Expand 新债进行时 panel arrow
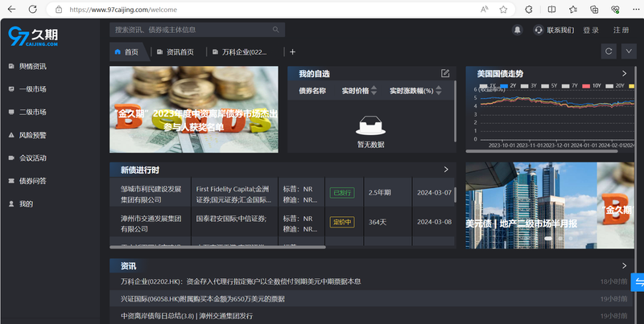644x324 pixels. coord(446,170)
